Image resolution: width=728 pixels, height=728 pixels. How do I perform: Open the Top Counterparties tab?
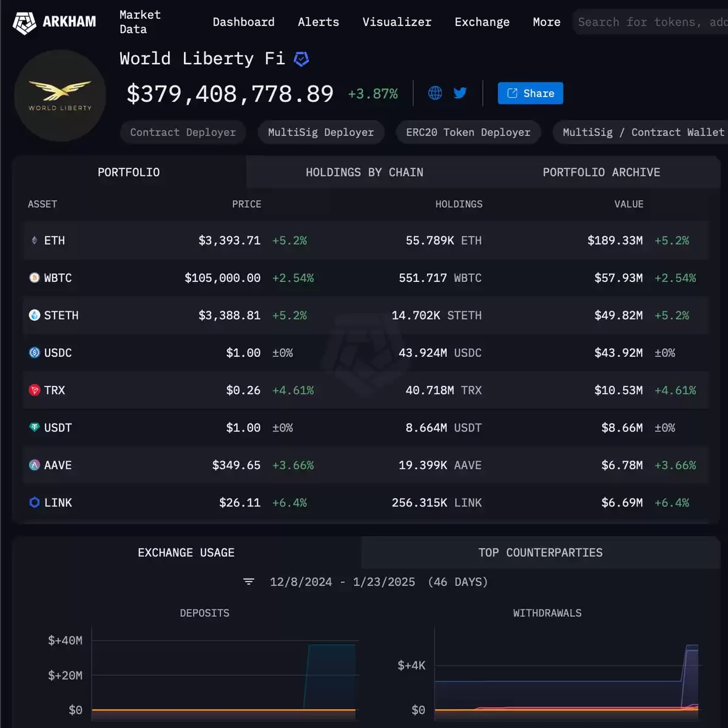541,553
